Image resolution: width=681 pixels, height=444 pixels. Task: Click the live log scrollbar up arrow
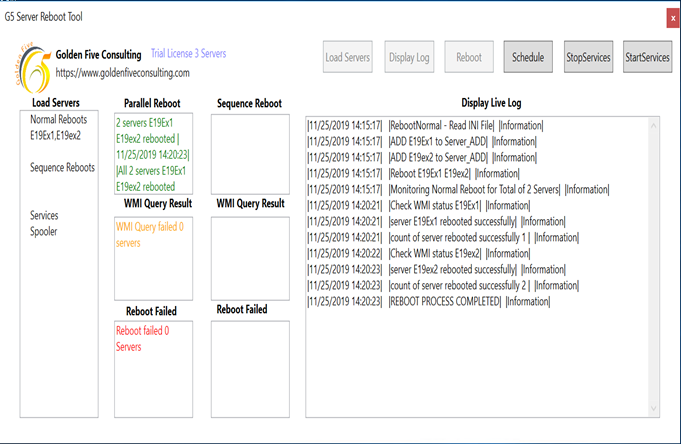653,124
